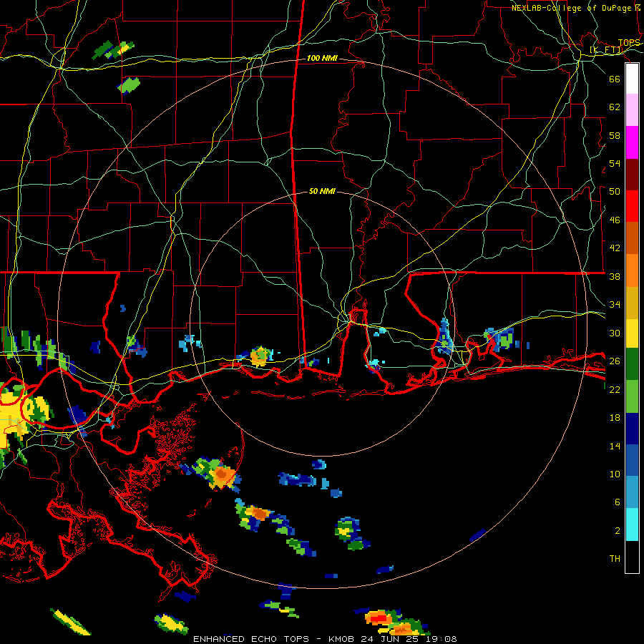Click the 46 legend value

(615, 220)
